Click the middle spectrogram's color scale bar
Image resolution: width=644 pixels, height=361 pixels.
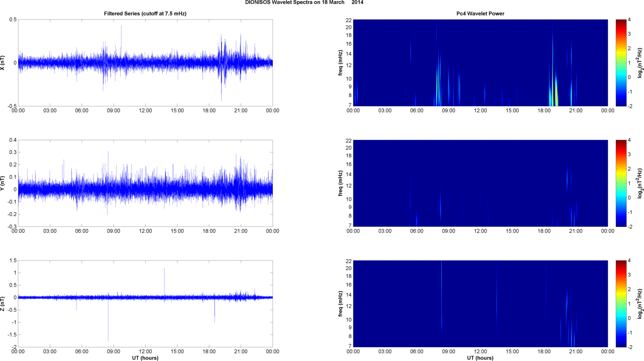621,183
